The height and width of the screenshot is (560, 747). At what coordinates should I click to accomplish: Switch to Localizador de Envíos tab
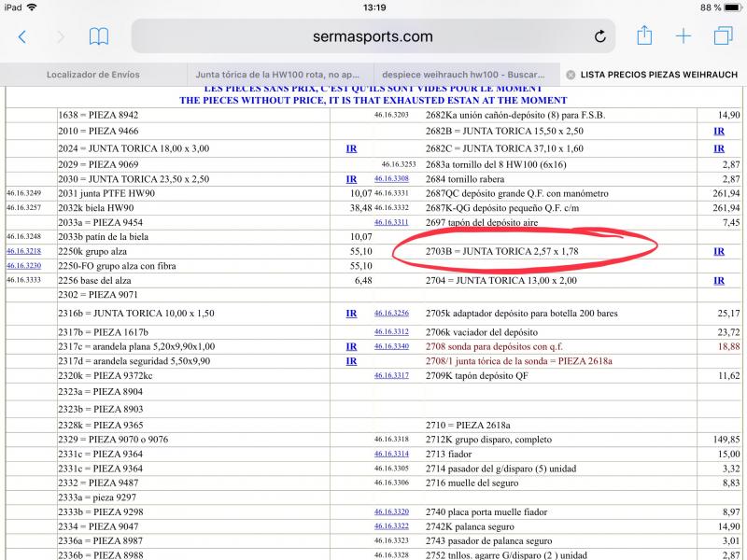(92, 74)
